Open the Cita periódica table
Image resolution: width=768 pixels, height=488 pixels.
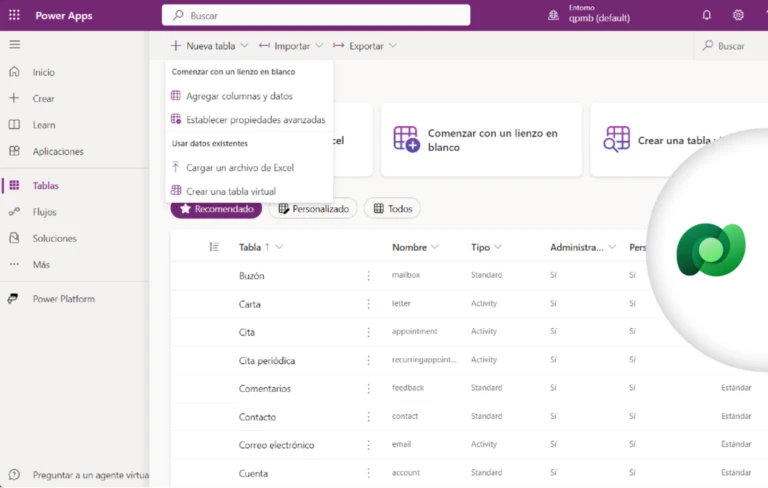point(267,361)
